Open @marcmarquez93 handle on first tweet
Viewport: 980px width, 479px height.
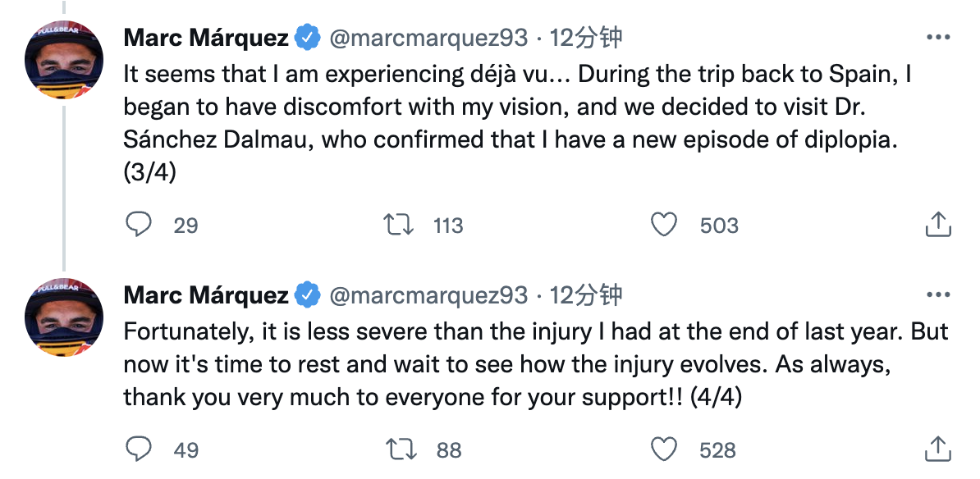coord(428,38)
